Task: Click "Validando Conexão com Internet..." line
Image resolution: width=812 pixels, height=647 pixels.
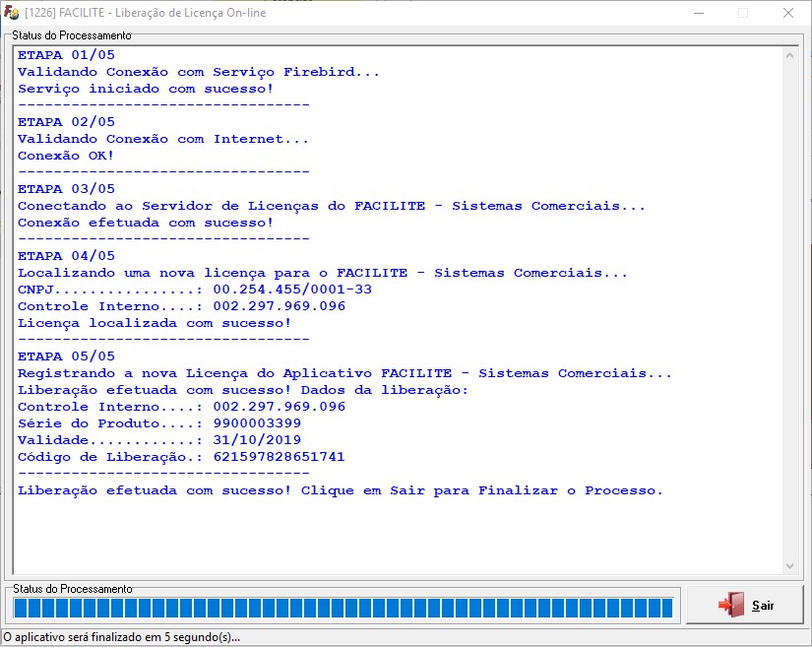Action: (163, 139)
